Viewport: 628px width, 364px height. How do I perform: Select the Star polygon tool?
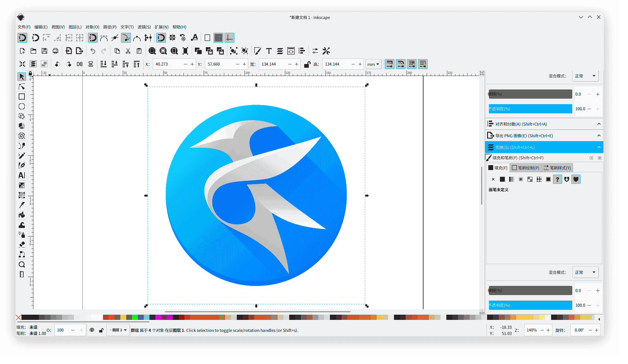tap(21, 116)
